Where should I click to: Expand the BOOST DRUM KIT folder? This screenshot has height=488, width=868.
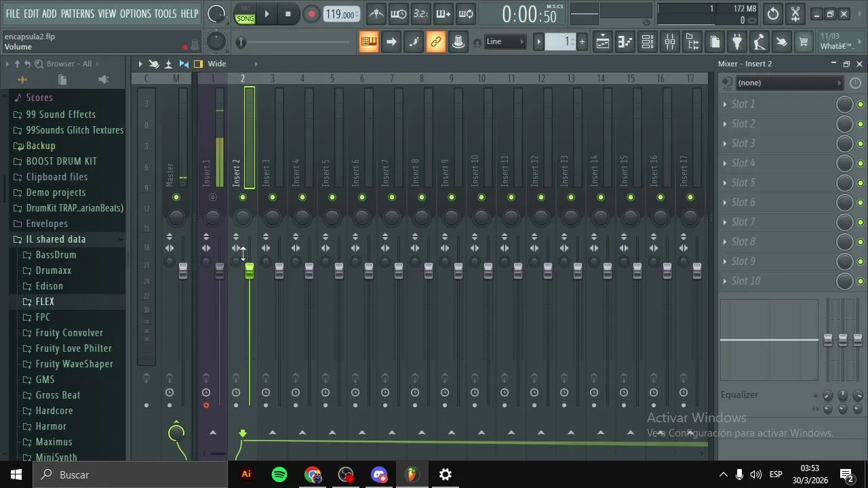pos(61,161)
